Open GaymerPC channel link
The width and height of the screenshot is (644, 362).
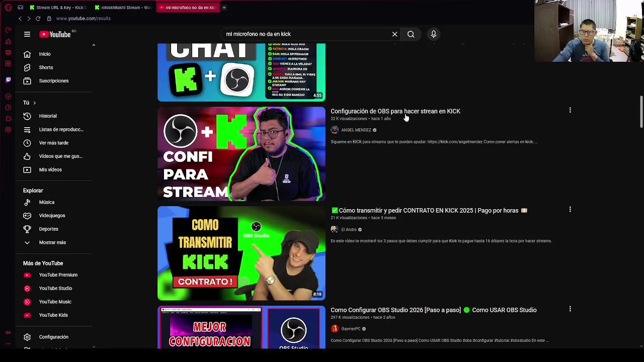click(x=351, y=329)
